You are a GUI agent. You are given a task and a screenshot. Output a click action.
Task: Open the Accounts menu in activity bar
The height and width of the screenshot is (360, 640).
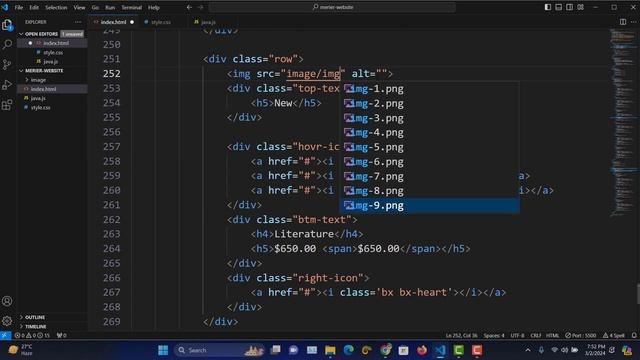[x=7, y=301]
